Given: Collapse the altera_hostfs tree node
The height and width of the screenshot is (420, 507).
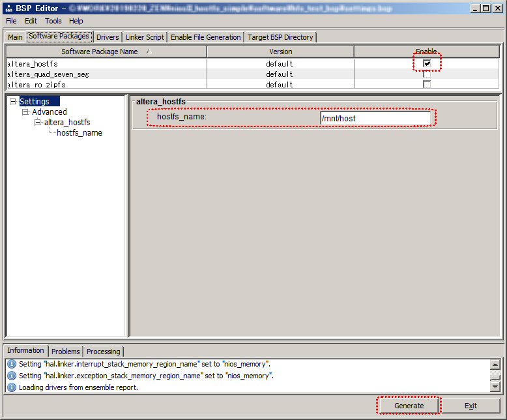Looking at the screenshot, I should coord(38,123).
